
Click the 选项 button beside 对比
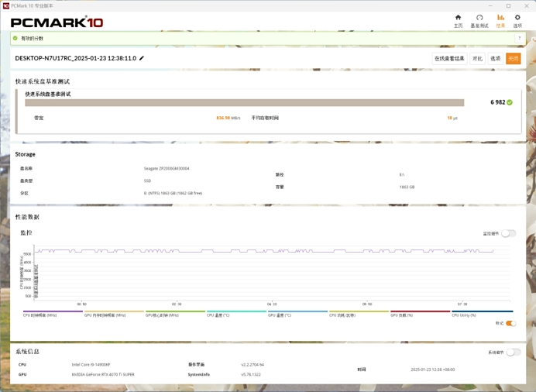pyautogui.click(x=495, y=59)
